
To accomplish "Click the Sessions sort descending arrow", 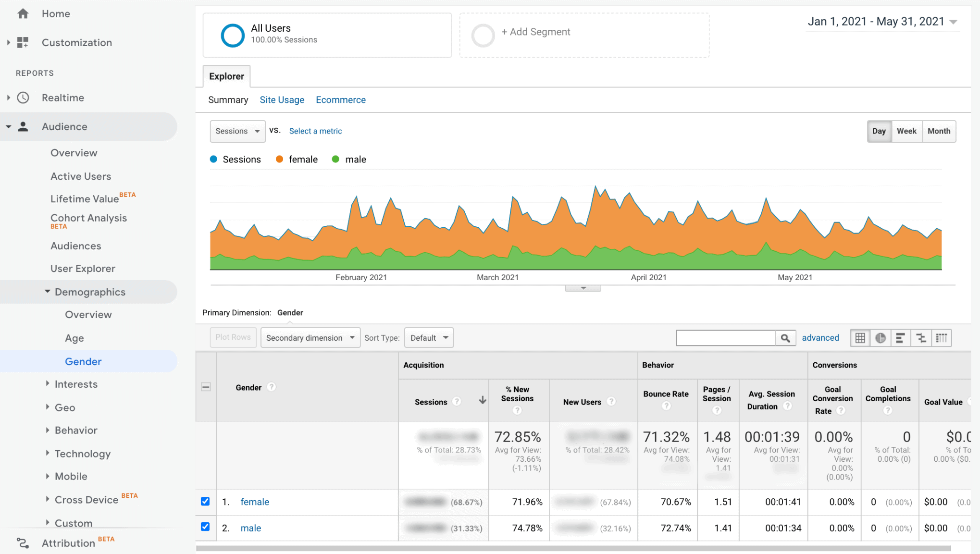I will click(x=483, y=400).
